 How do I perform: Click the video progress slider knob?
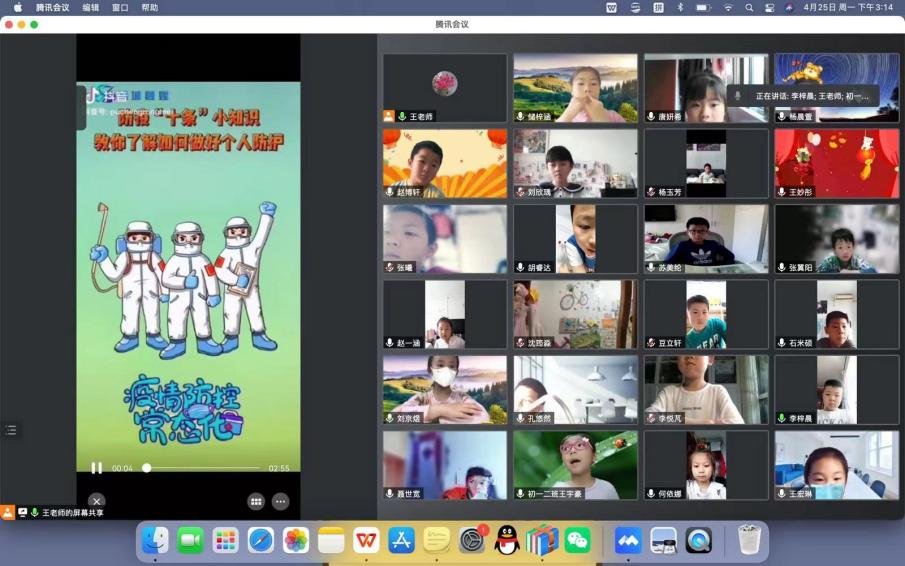tap(147, 468)
